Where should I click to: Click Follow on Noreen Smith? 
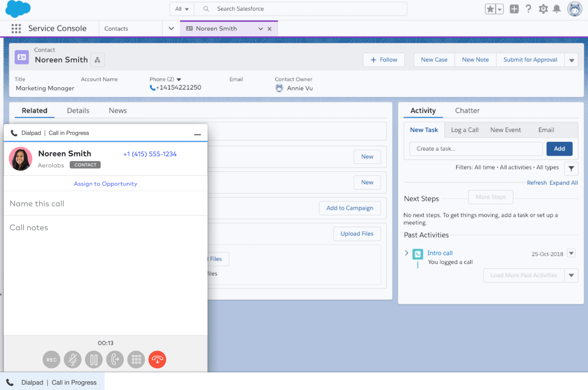pyautogui.click(x=384, y=60)
